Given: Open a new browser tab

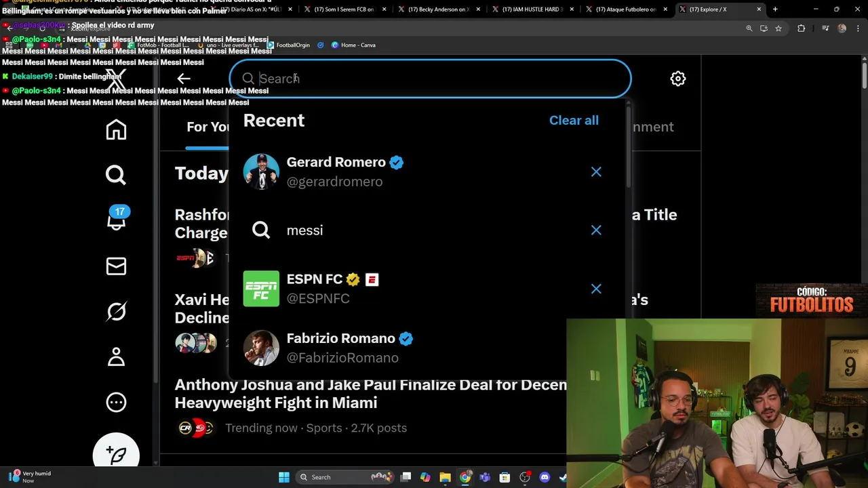Looking at the screenshot, I should (x=775, y=9).
